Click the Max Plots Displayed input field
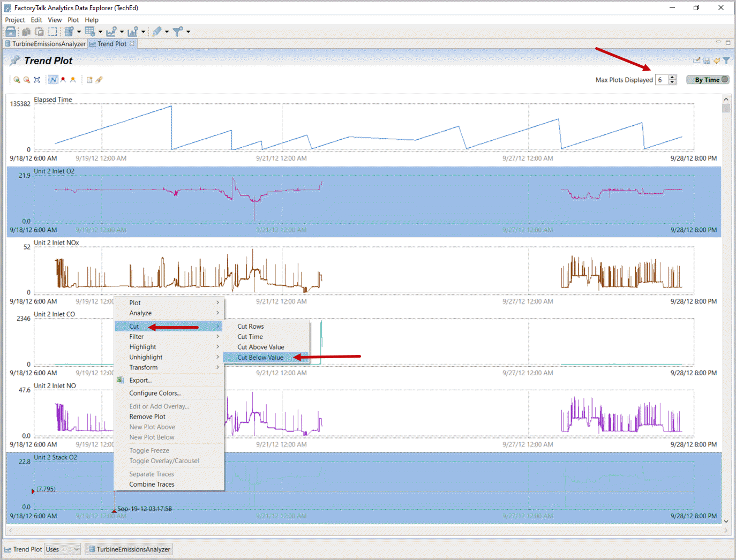Viewport: 736px width, 560px height. (662, 80)
